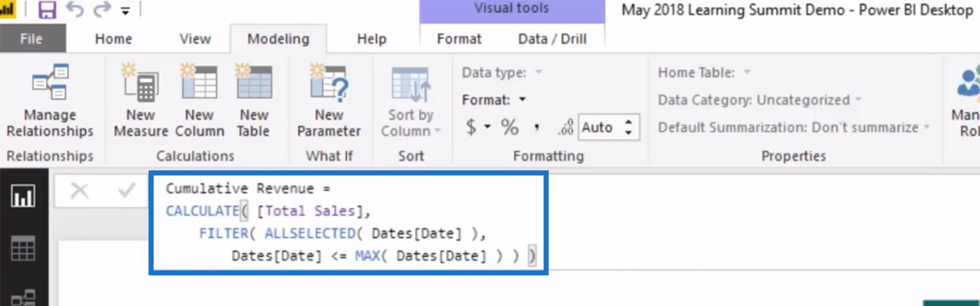Increase decimal places with stepper arrow
The height and width of the screenshot is (306, 980).
[628, 122]
